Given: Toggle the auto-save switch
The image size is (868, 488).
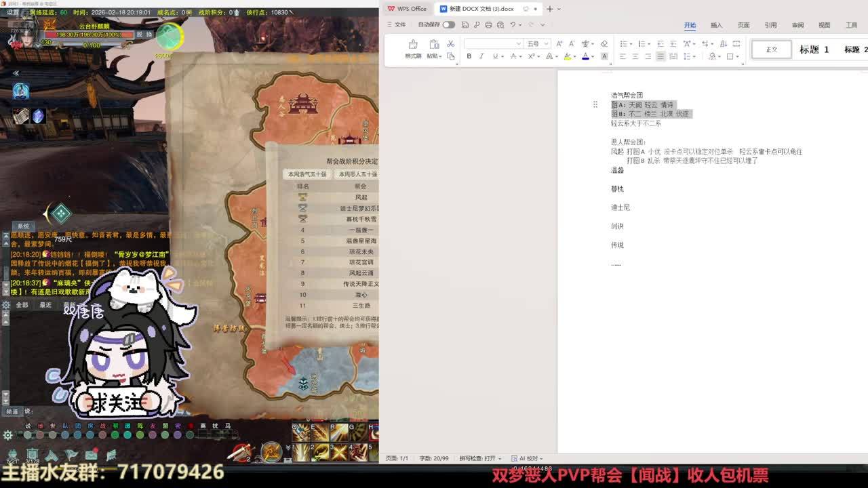Looking at the screenshot, I should click(x=448, y=25).
